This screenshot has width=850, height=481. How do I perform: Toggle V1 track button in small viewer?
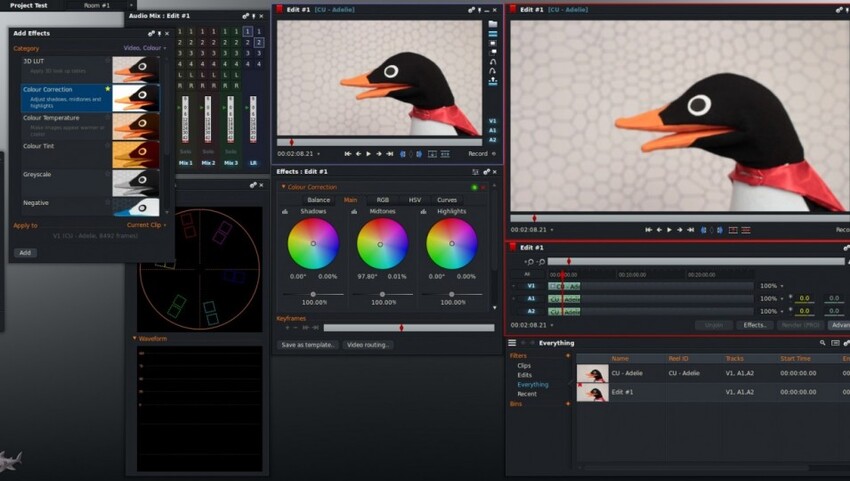(x=492, y=121)
